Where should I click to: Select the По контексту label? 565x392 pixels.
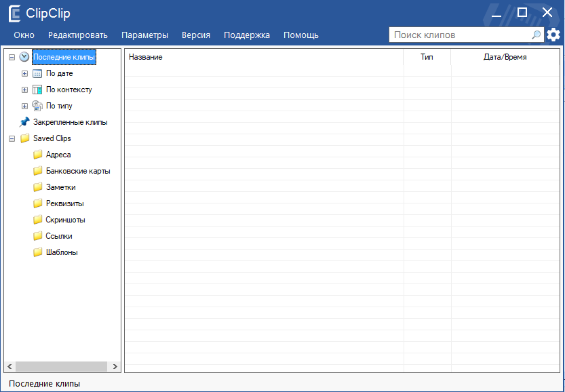click(x=69, y=90)
